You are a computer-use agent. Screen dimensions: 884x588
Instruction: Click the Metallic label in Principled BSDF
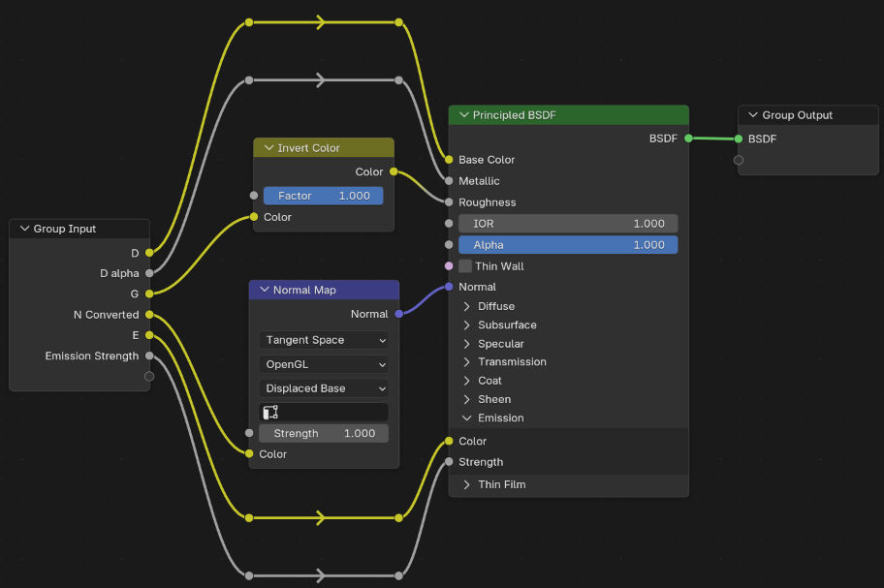click(479, 181)
